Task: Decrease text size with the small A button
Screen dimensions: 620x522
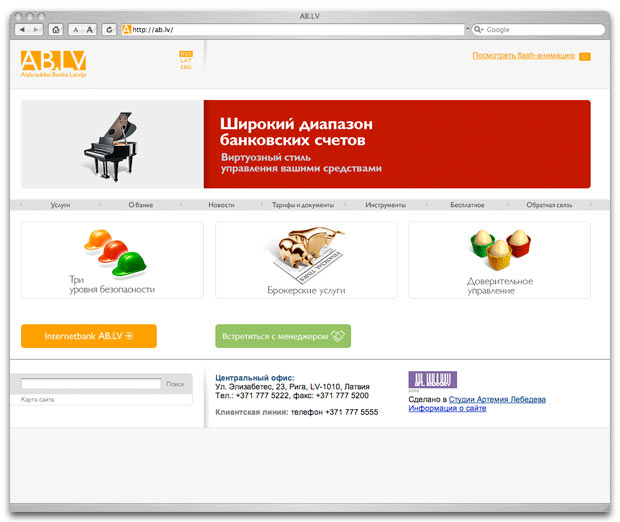Action: pyautogui.click(x=76, y=30)
